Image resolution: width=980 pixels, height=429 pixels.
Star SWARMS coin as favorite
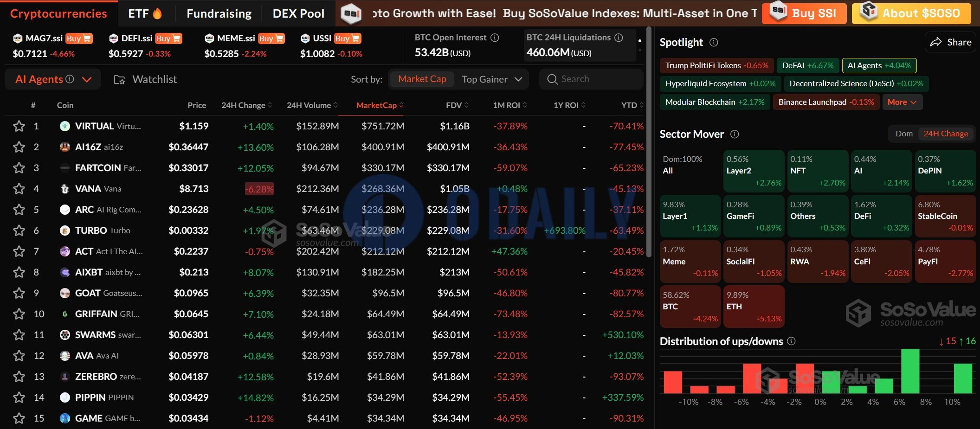coord(19,335)
